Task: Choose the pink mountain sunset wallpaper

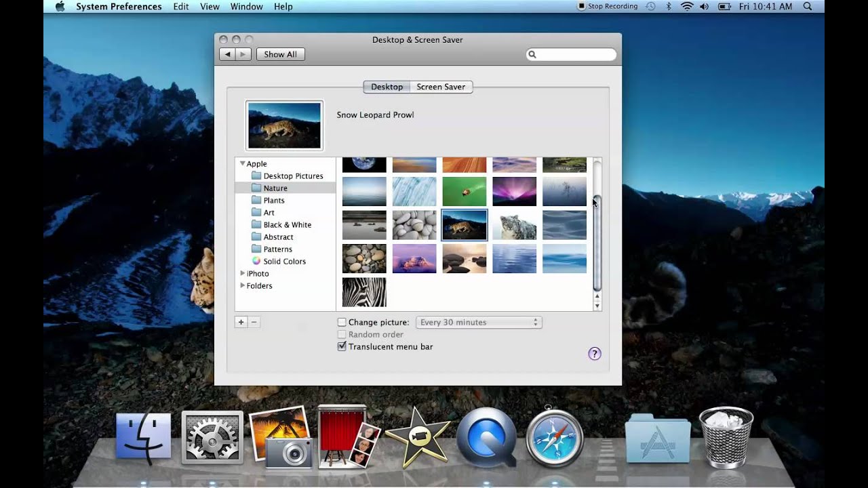Action: [x=414, y=259]
